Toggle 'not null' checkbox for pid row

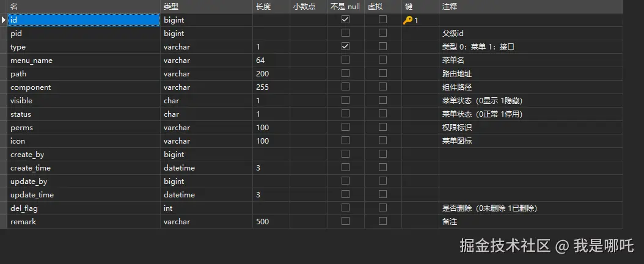tap(345, 33)
